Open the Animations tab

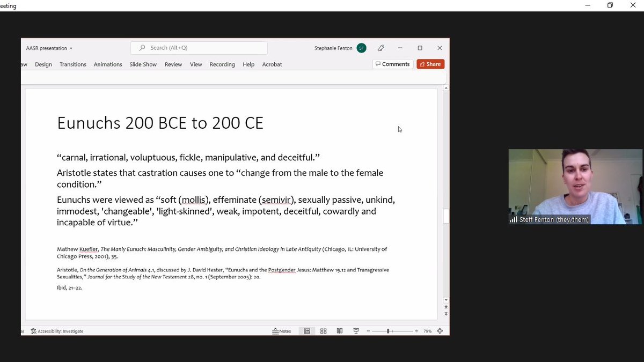(108, 64)
